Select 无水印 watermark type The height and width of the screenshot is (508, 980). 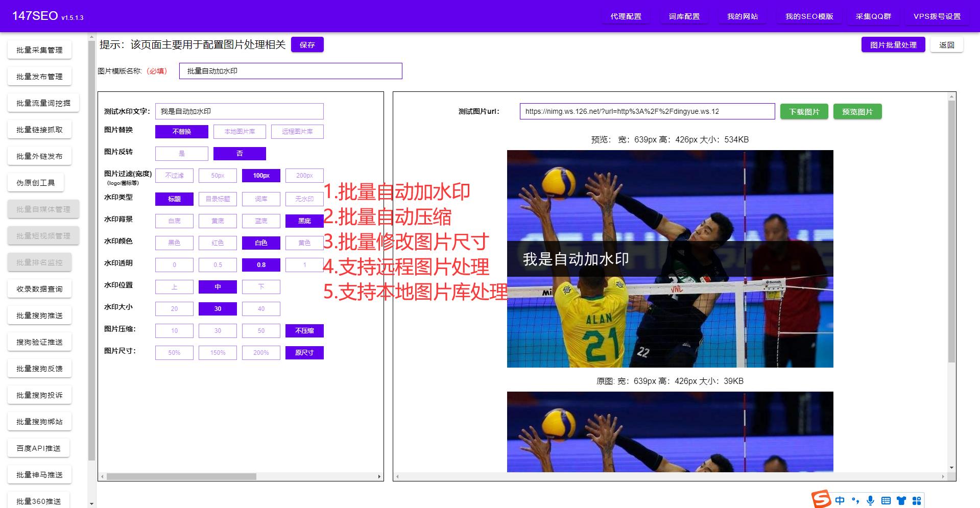tap(304, 199)
